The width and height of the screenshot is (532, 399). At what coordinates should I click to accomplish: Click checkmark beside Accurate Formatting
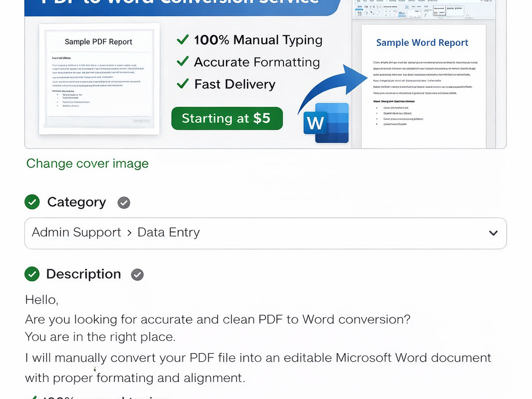pyautogui.click(x=182, y=61)
